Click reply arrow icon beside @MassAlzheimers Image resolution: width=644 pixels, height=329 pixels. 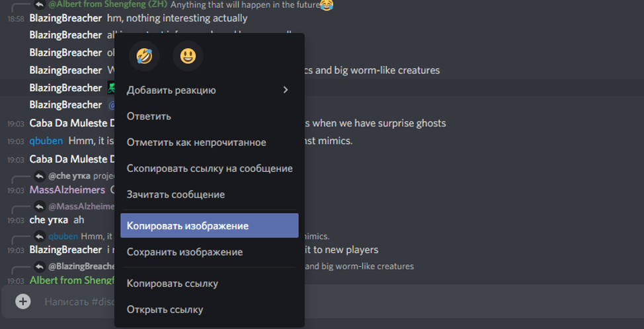coord(40,206)
